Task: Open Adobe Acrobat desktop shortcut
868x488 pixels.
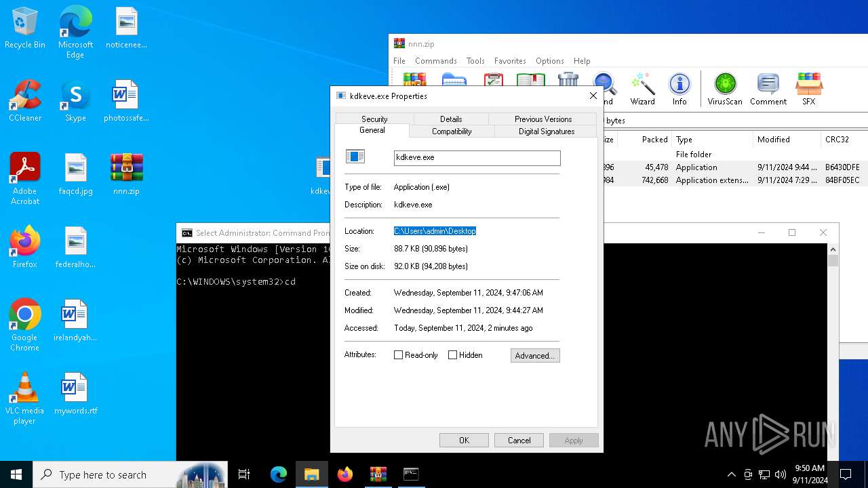Action: pyautogui.click(x=25, y=179)
